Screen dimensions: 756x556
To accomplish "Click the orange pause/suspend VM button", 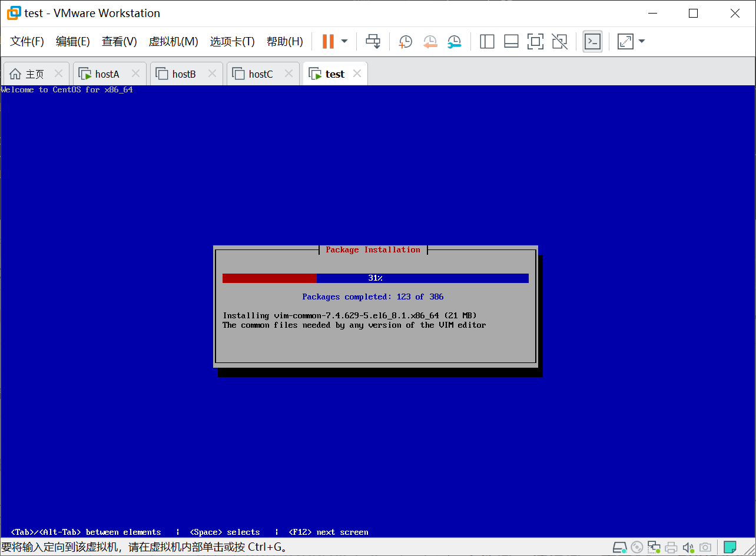I will [328, 41].
